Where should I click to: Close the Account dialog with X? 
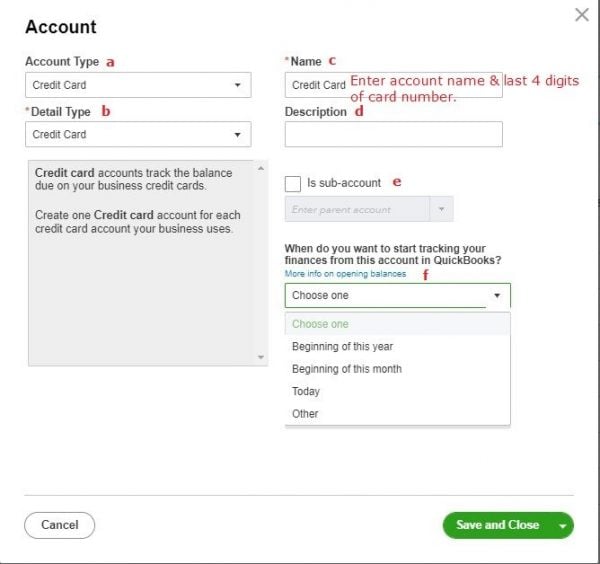coord(581,15)
